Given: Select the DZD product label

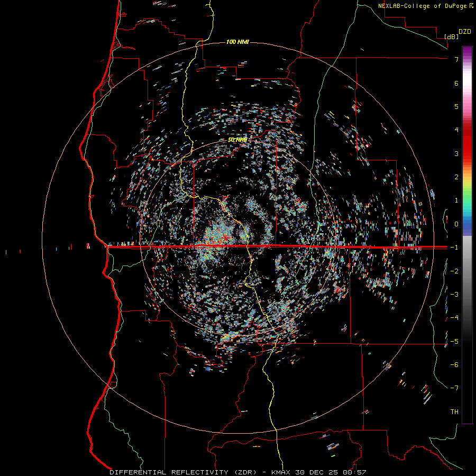Looking at the screenshot, I should [465, 32].
